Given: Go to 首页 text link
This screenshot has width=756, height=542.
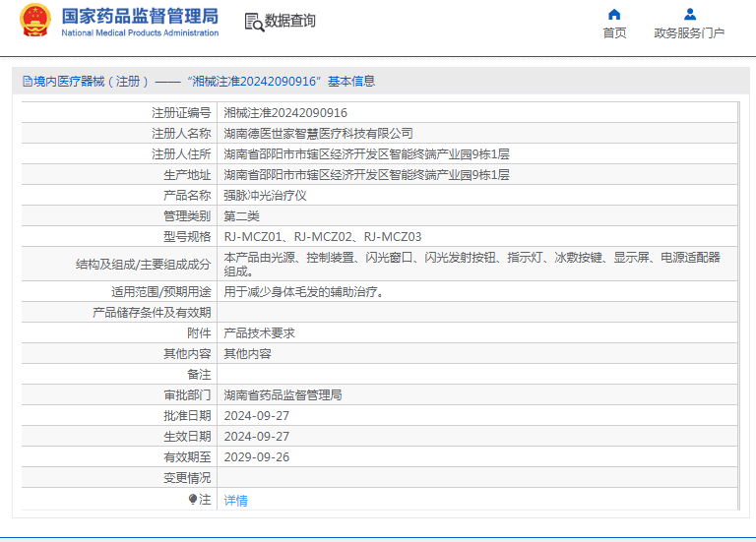Looking at the screenshot, I should click(x=614, y=33).
